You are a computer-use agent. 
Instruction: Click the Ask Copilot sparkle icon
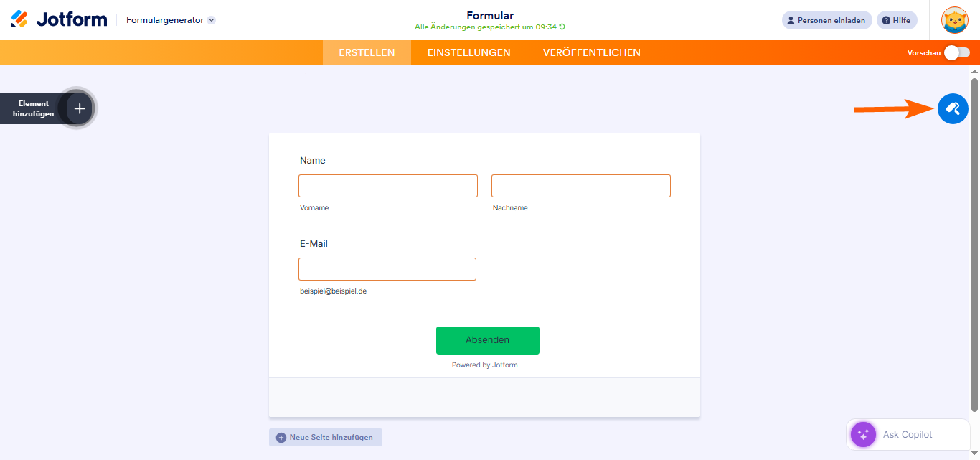click(x=863, y=434)
